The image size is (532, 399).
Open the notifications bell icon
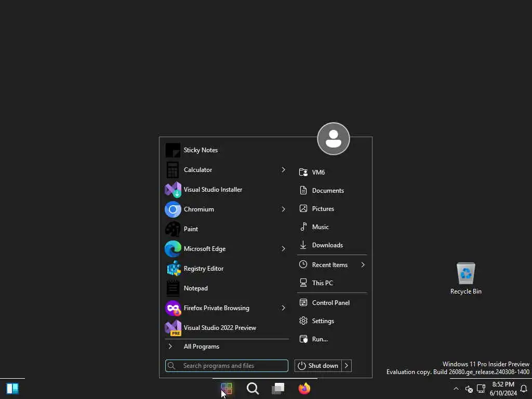(524, 389)
